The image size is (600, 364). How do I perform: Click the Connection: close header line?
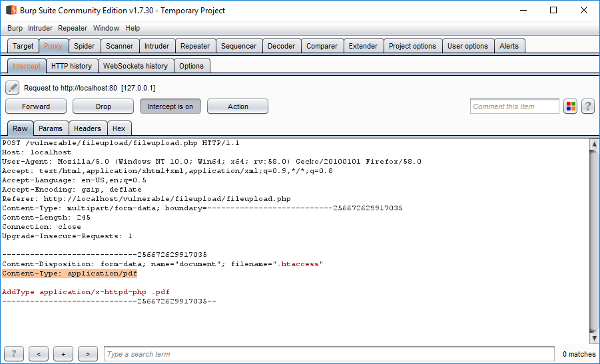point(41,227)
